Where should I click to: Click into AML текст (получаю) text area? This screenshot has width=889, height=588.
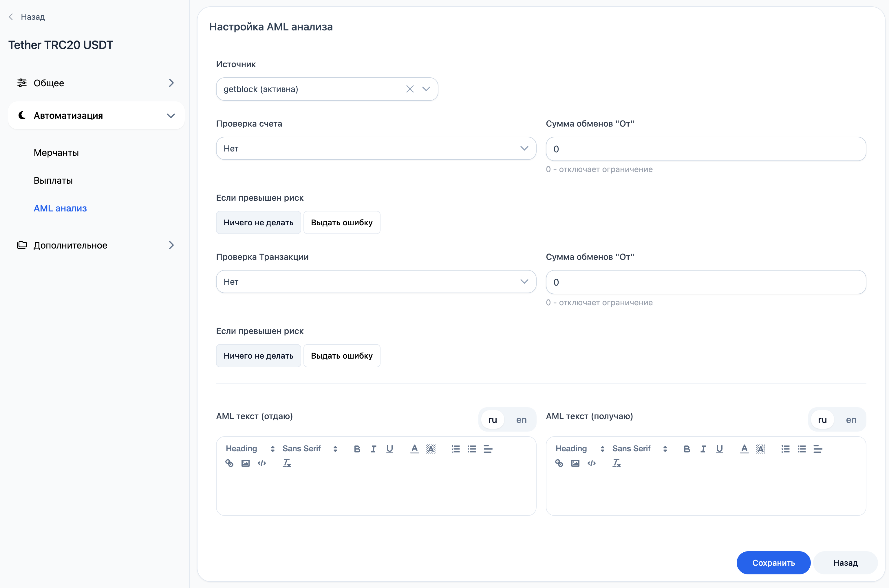pos(706,495)
